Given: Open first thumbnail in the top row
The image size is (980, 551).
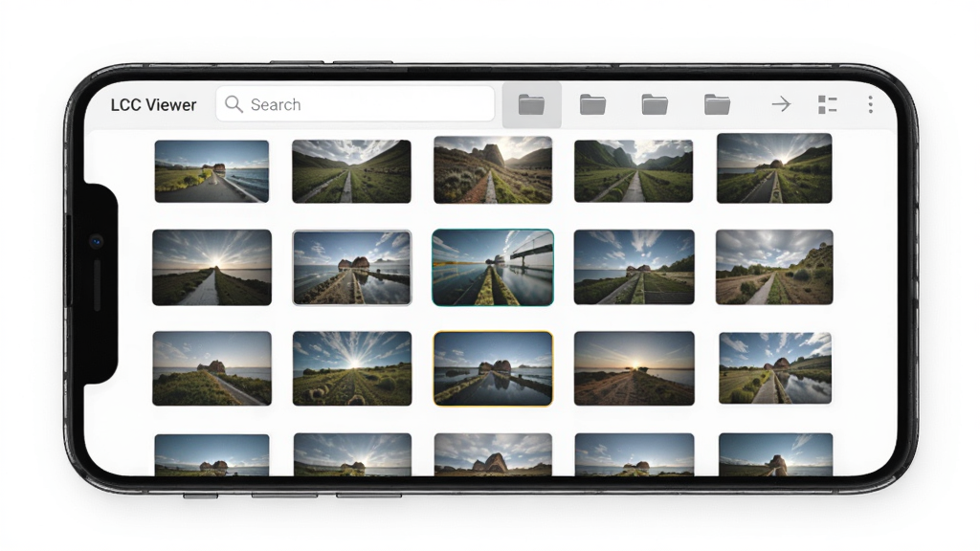Looking at the screenshot, I should click(x=212, y=171).
